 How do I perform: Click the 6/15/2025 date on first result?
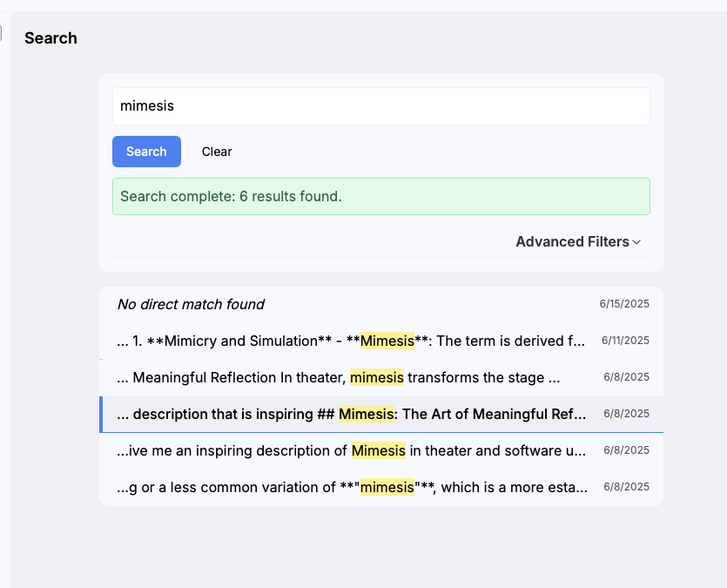coord(624,304)
